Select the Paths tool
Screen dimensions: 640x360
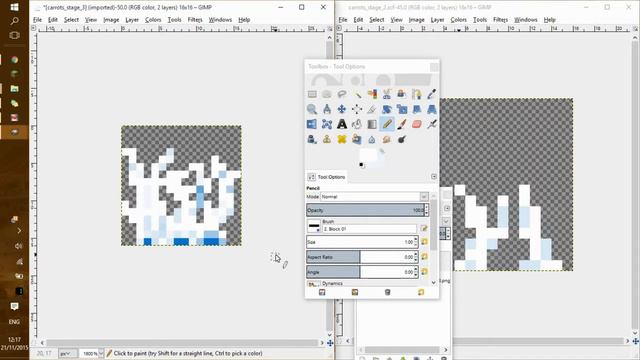[416, 94]
